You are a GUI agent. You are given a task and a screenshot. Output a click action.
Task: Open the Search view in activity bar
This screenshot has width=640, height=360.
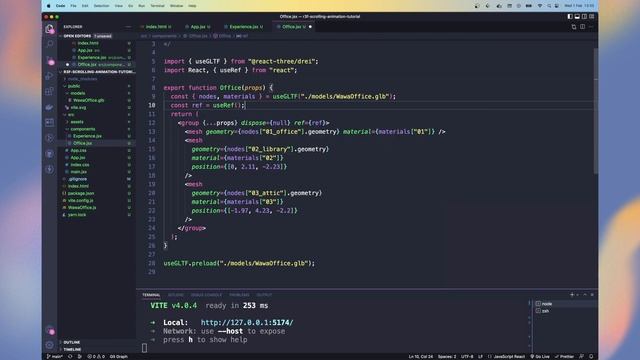(50, 44)
